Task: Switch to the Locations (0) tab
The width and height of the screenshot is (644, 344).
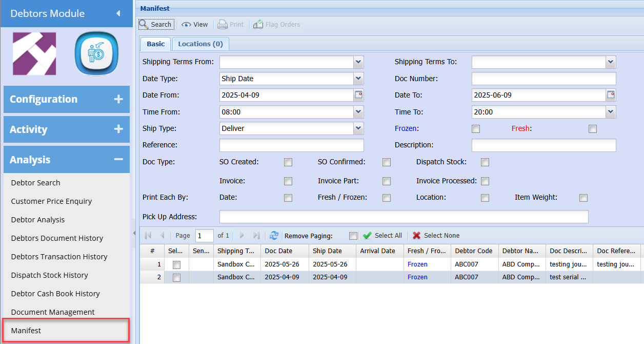Action: click(x=200, y=44)
